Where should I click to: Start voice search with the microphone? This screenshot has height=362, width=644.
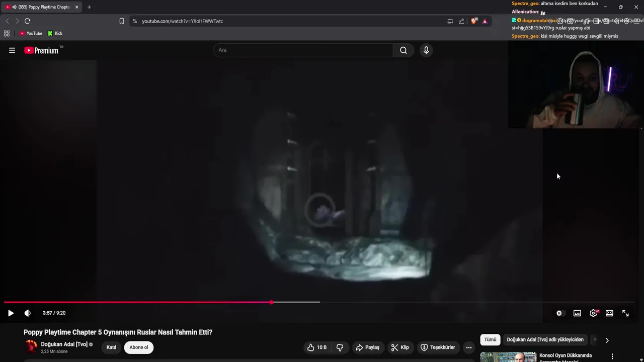click(426, 50)
